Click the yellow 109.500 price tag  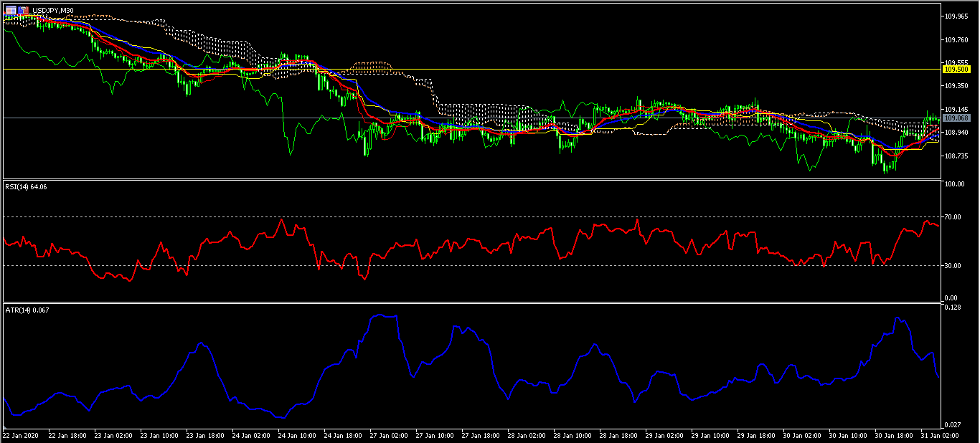tap(956, 70)
